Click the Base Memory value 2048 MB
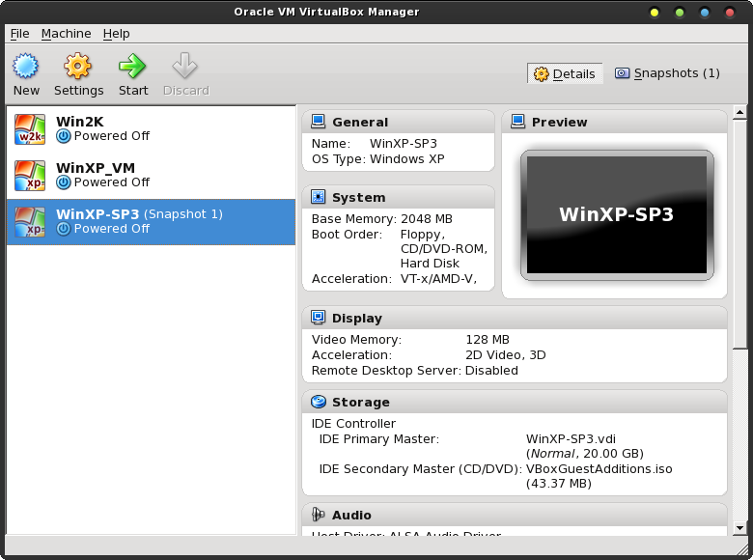The height and width of the screenshot is (560, 753). (427, 219)
